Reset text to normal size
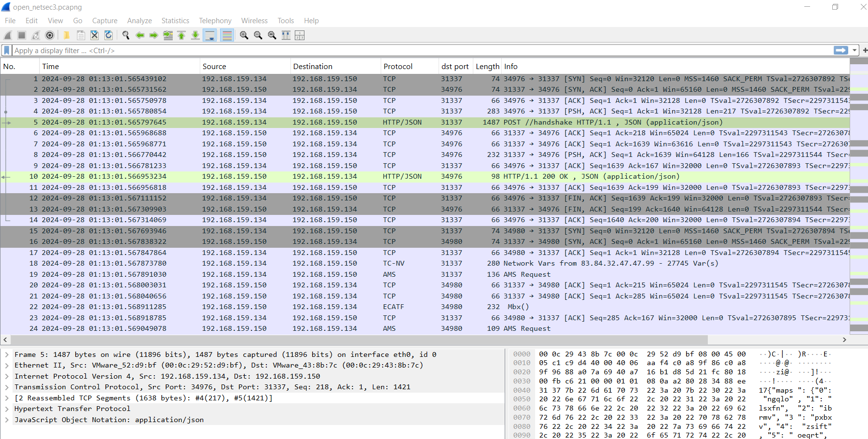 point(272,35)
